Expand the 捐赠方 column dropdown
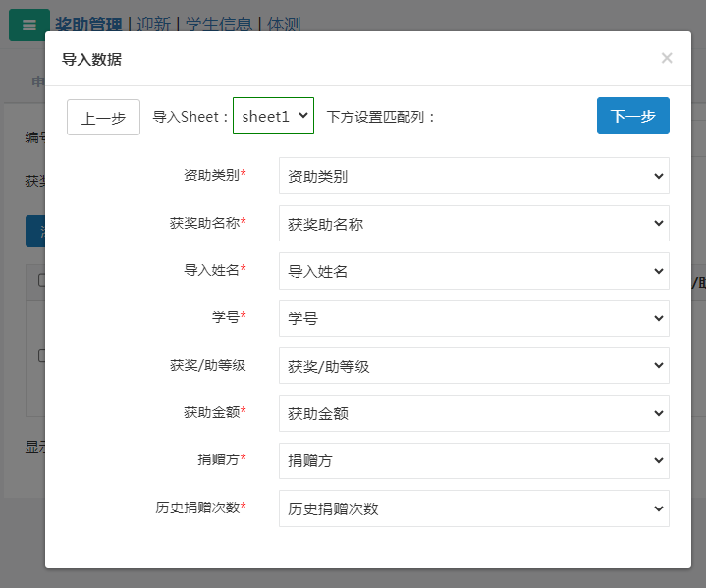This screenshot has width=706, height=588. (473, 460)
